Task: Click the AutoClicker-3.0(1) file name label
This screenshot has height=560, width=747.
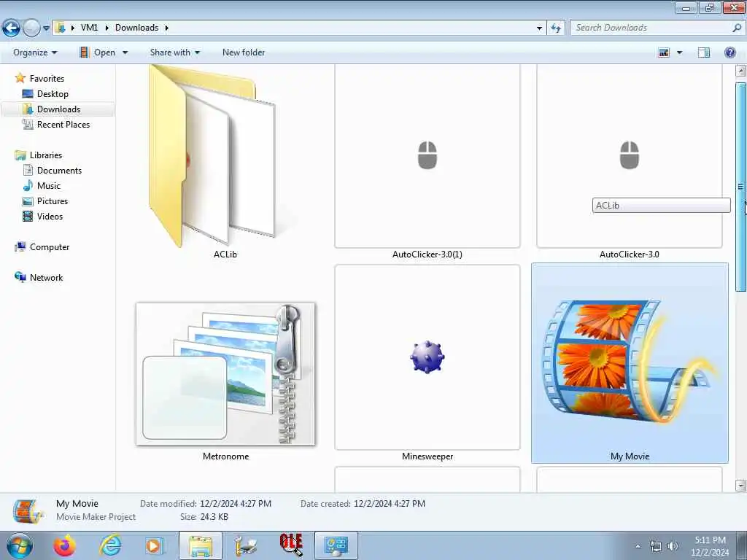Action: pyautogui.click(x=427, y=254)
